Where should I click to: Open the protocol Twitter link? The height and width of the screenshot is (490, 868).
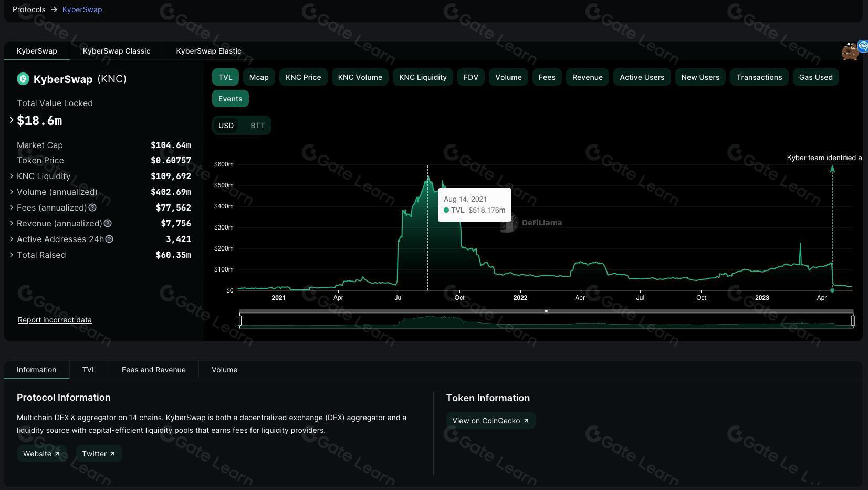99,454
